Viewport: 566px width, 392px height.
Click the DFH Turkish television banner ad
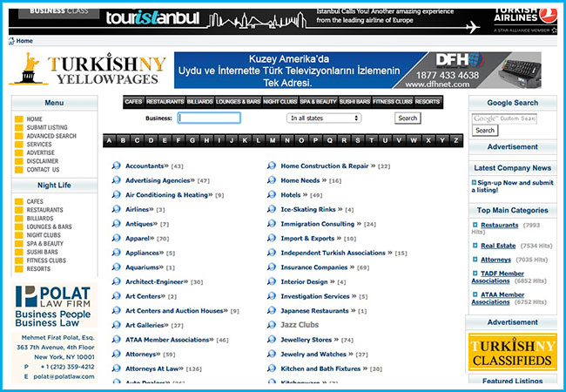[357, 70]
